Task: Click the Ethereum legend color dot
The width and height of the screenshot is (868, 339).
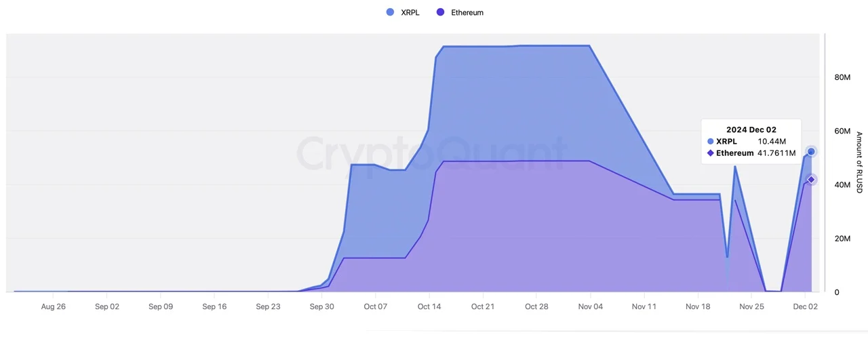Action: coord(440,12)
